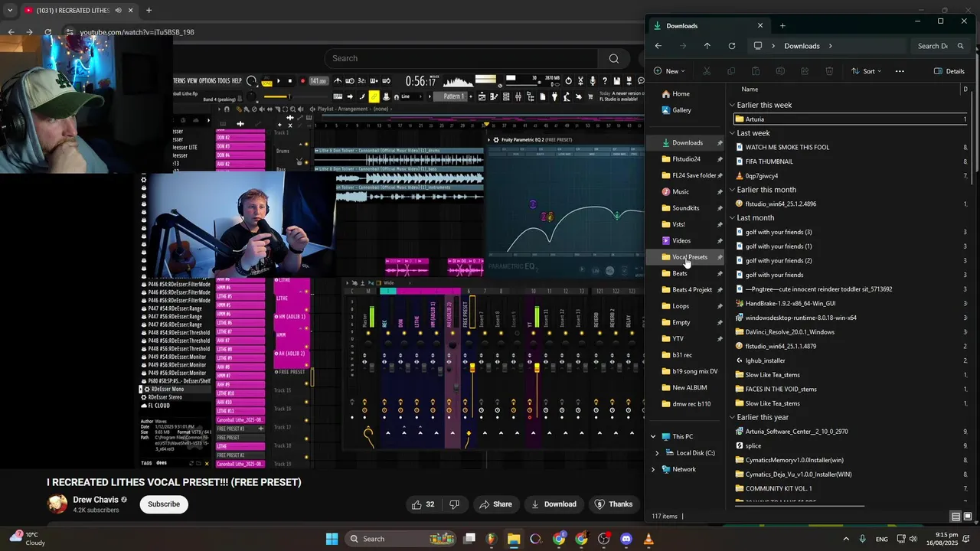Click the Share icon in Explorer toolbar

805,71
